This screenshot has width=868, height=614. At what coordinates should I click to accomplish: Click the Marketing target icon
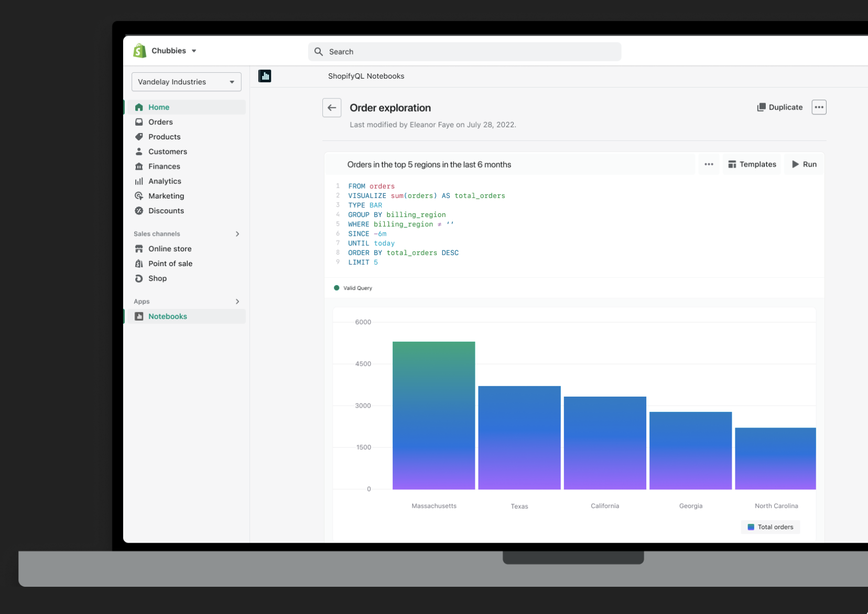pyautogui.click(x=139, y=196)
